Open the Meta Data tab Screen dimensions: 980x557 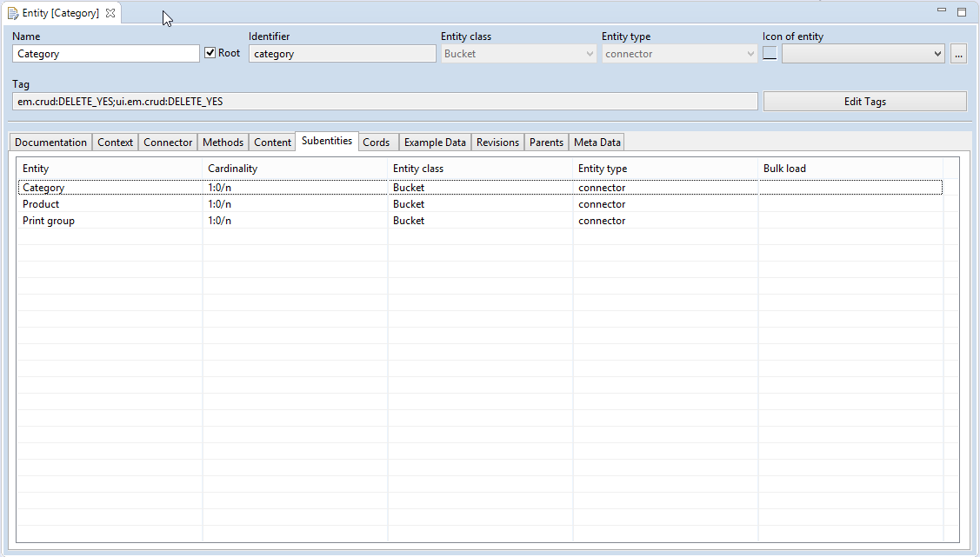[x=597, y=143]
